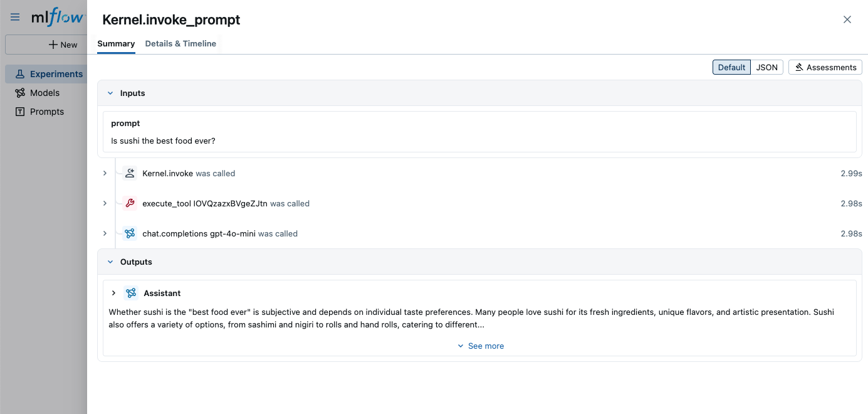The height and width of the screenshot is (414, 868).
Task: Switch trace view to JSON
Action: coord(767,67)
